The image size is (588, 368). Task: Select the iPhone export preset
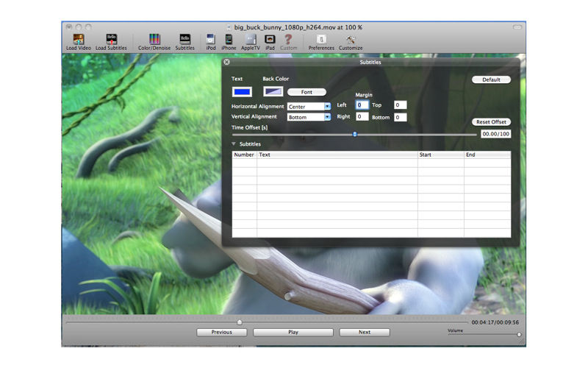click(x=229, y=42)
